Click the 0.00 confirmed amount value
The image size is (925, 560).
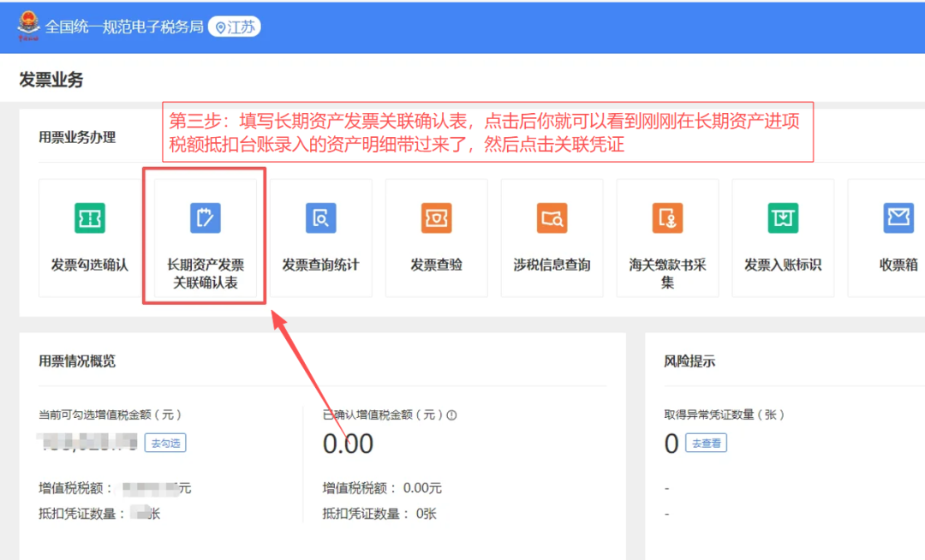tap(348, 444)
